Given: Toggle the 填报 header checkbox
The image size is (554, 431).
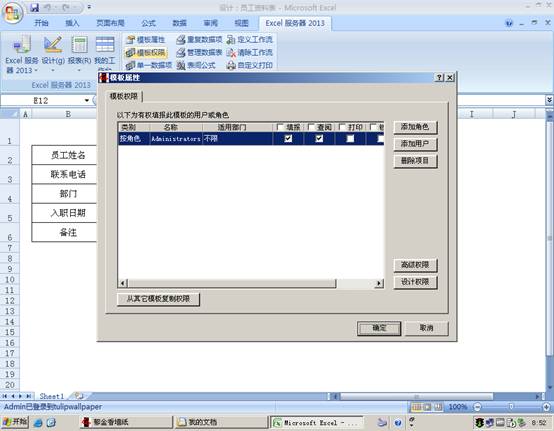Looking at the screenshot, I should (280, 127).
